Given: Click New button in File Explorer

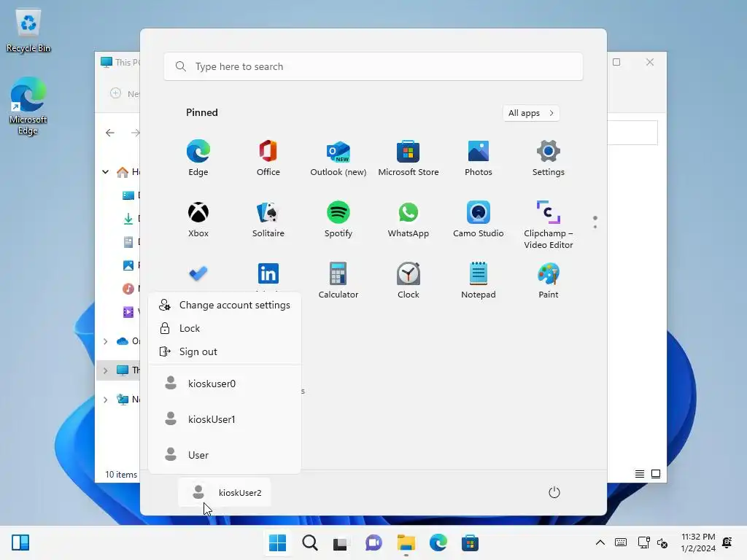Looking at the screenshot, I should tap(124, 93).
